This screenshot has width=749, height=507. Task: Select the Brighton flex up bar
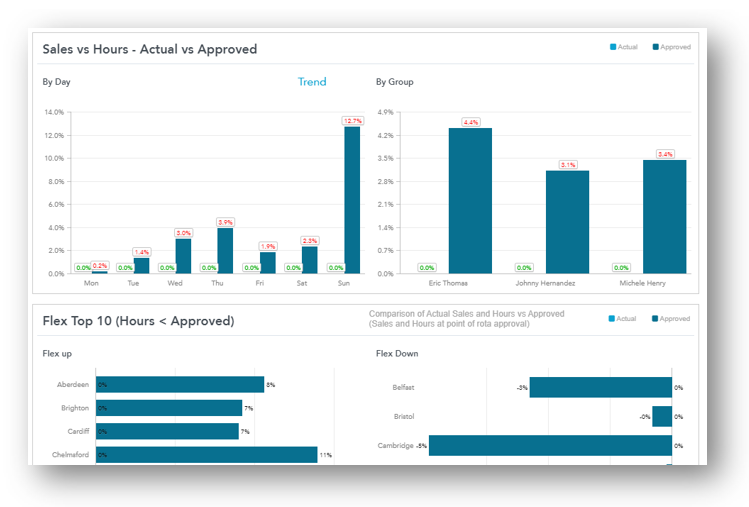(169, 408)
